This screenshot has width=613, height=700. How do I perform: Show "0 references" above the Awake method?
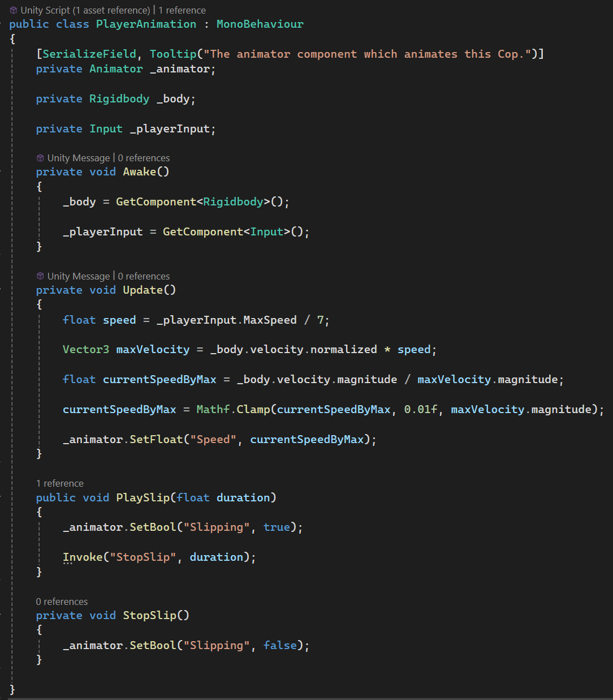pos(144,158)
